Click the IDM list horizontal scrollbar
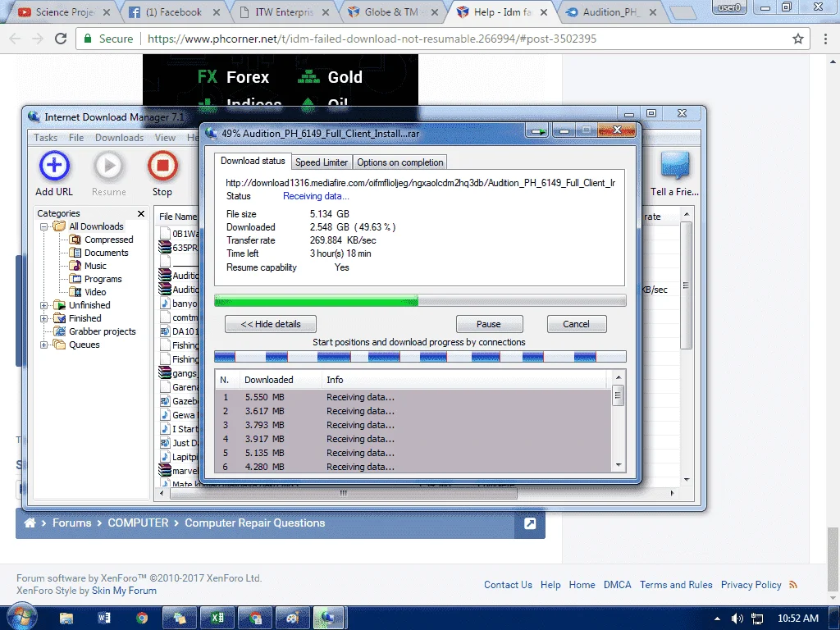840x630 pixels. tap(344, 493)
